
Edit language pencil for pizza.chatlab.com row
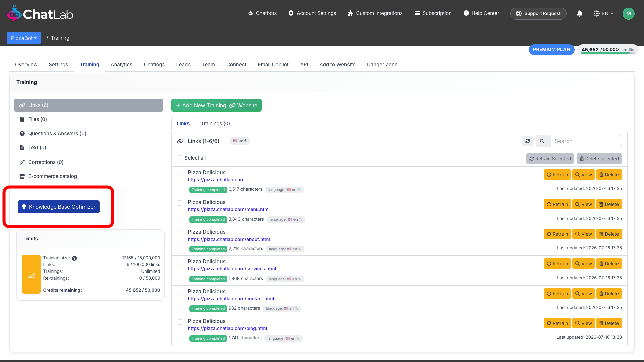[x=299, y=190]
